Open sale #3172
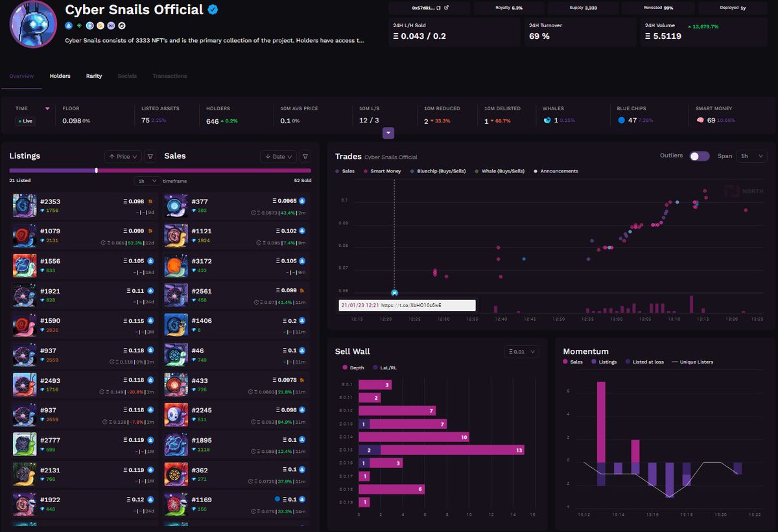The width and height of the screenshot is (778, 532). 236,265
